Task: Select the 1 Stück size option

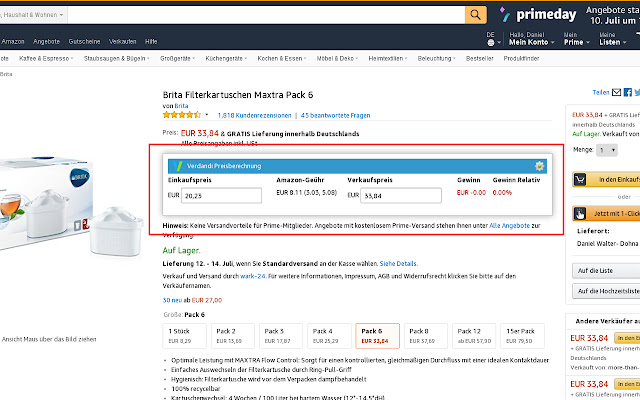Action: [x=184, y=336]
